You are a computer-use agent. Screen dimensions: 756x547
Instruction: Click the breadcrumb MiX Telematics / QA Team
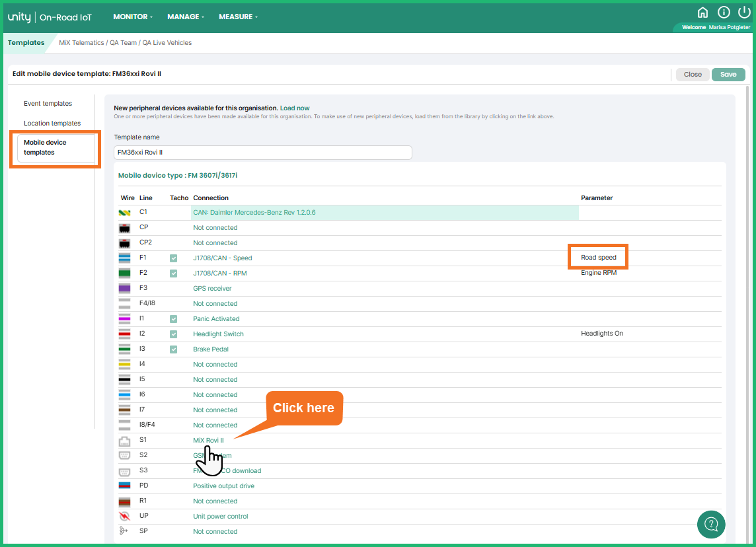coord(98,43)
